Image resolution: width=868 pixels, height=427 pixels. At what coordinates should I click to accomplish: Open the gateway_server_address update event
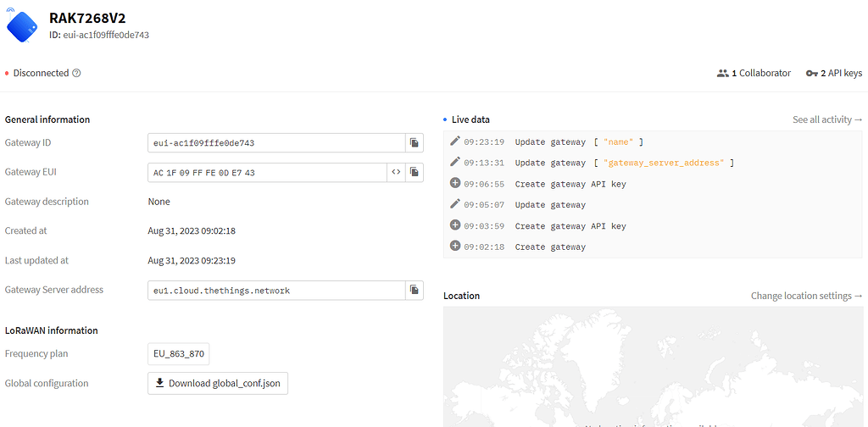coord(623,164)
